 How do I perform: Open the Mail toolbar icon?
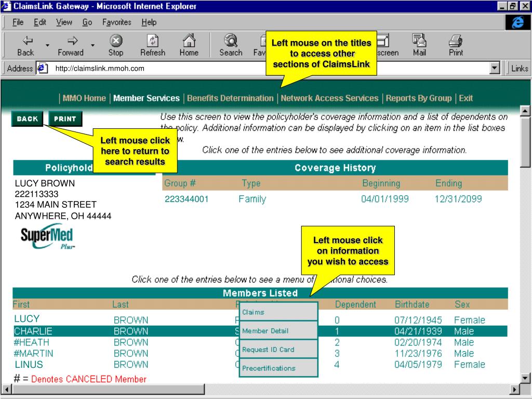419,41
